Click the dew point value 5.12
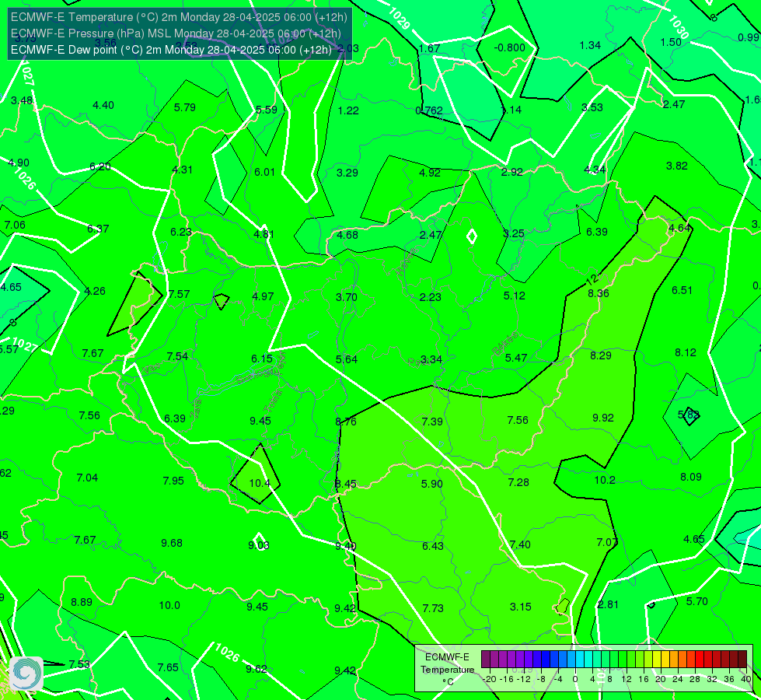This screenshot has height=700, width=761. [515, 296]
